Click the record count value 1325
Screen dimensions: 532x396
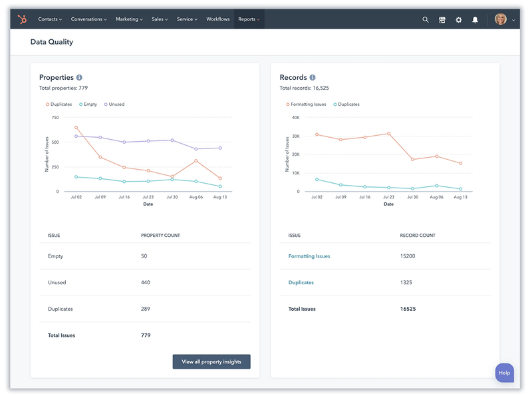406,283
